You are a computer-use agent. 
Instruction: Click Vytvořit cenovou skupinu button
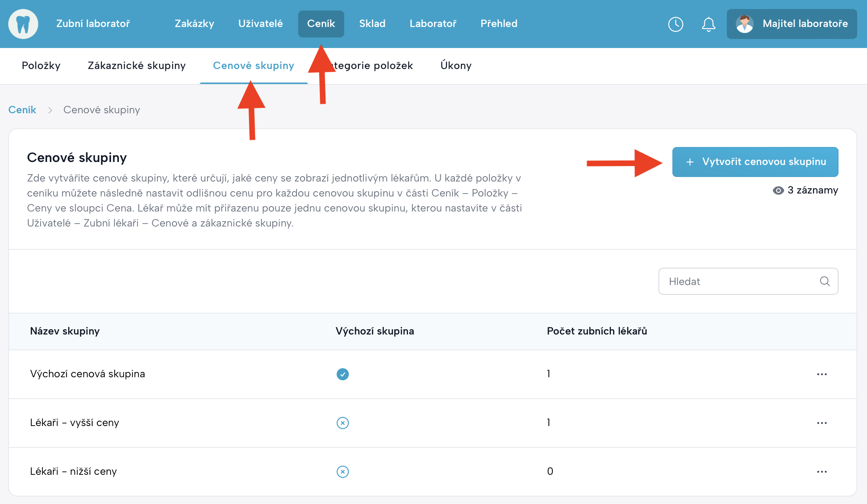[x=755, y=162]
